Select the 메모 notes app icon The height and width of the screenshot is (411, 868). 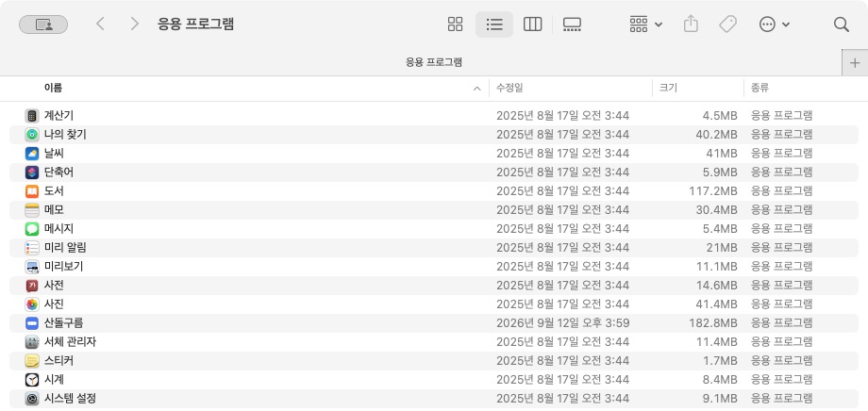tap(32, 210)
